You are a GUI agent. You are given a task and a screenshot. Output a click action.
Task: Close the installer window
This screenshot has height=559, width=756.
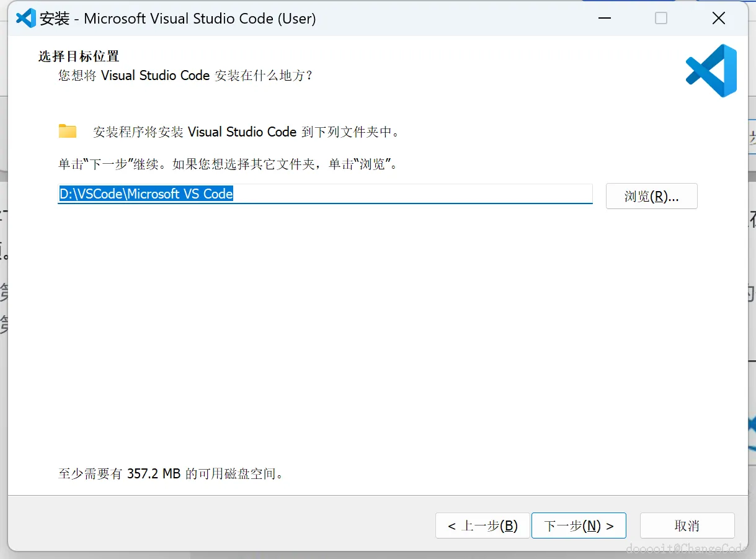click(719, 18)
